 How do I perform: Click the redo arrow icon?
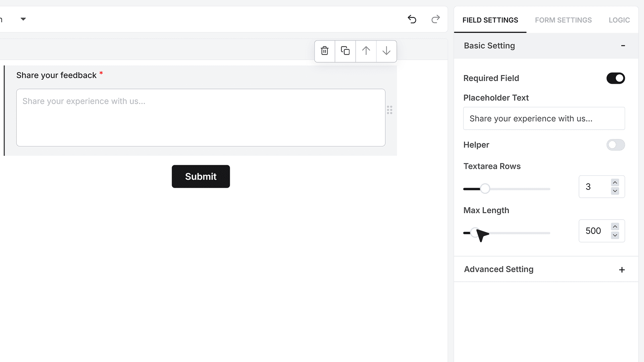[x=435, y=19]
